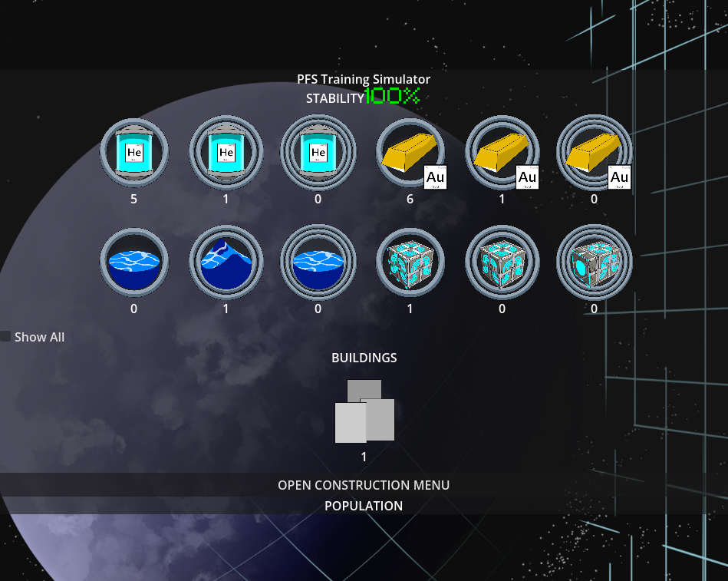Select the single-ring Gold bar showing 6
Image resolution: width=728 pixels, height=581 pixels.
click(410, 154)
